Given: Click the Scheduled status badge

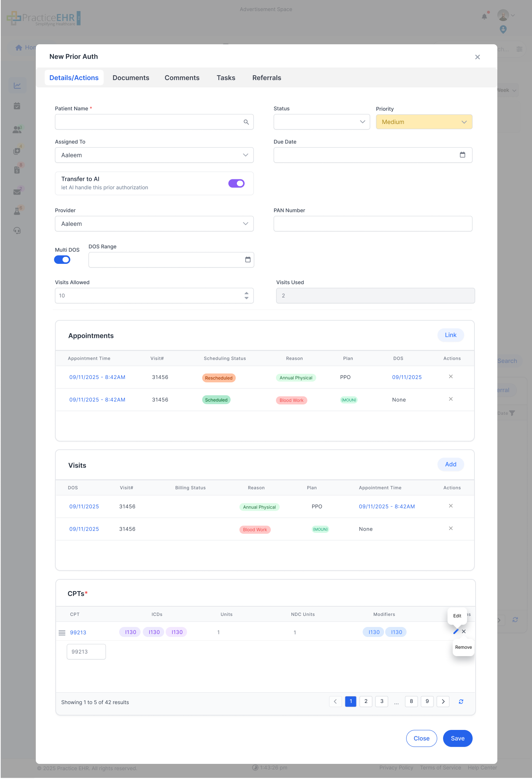Looking at the screenshot, I should coord(216,400).
